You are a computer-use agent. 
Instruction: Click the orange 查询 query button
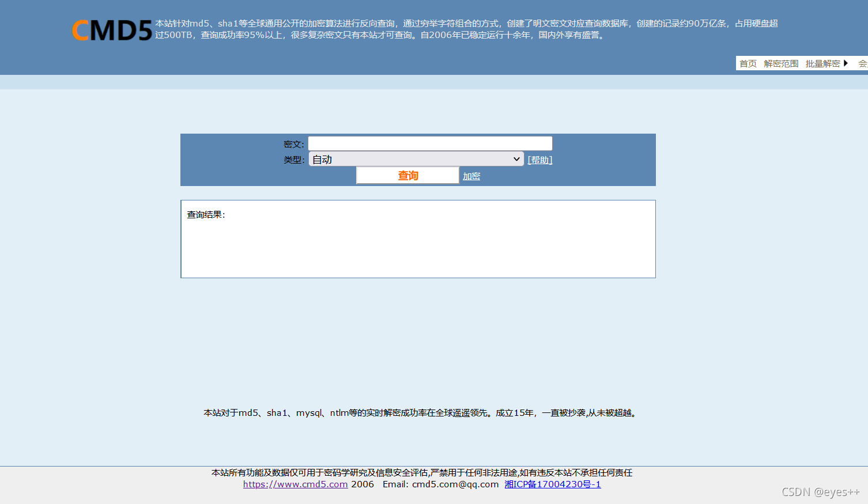click(x=407, y=175)
